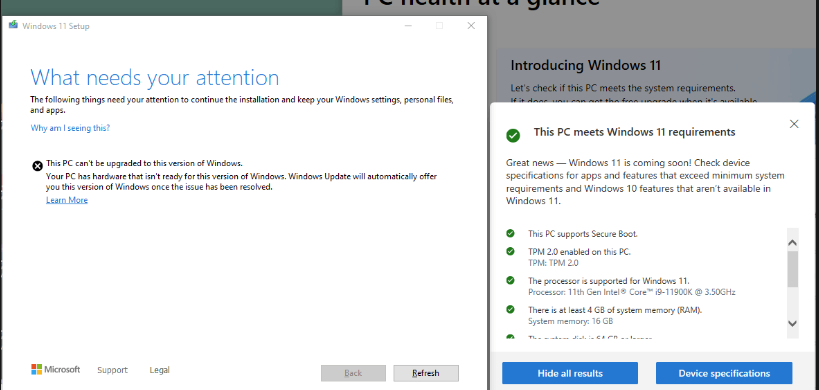Close the requirements results popup
Screen dimensions: 819x390
pyautogui.click(x=794, y=124)
